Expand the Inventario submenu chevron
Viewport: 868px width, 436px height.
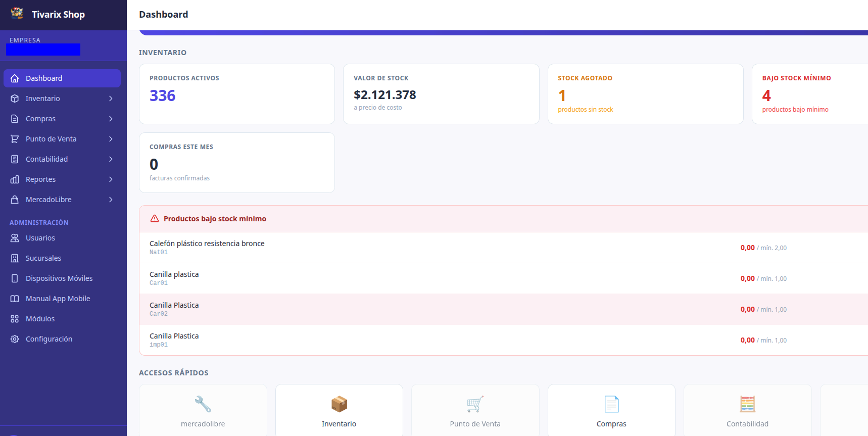point(111,99)
